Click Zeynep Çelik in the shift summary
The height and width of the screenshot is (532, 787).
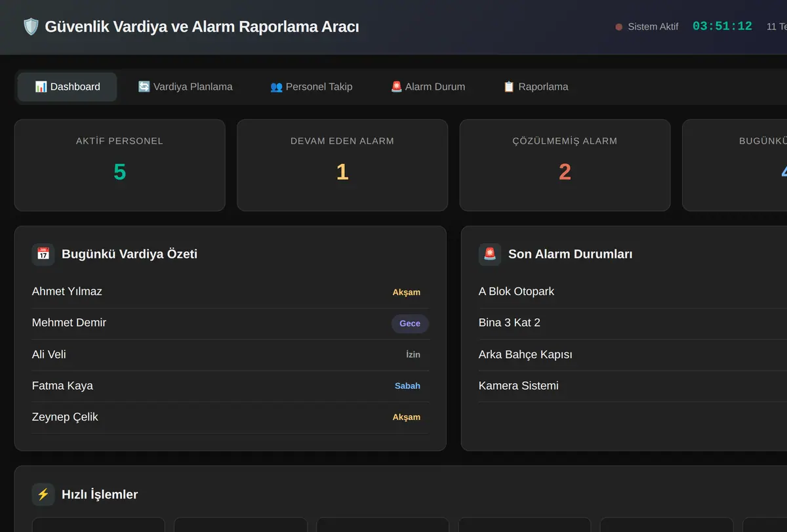65,417
